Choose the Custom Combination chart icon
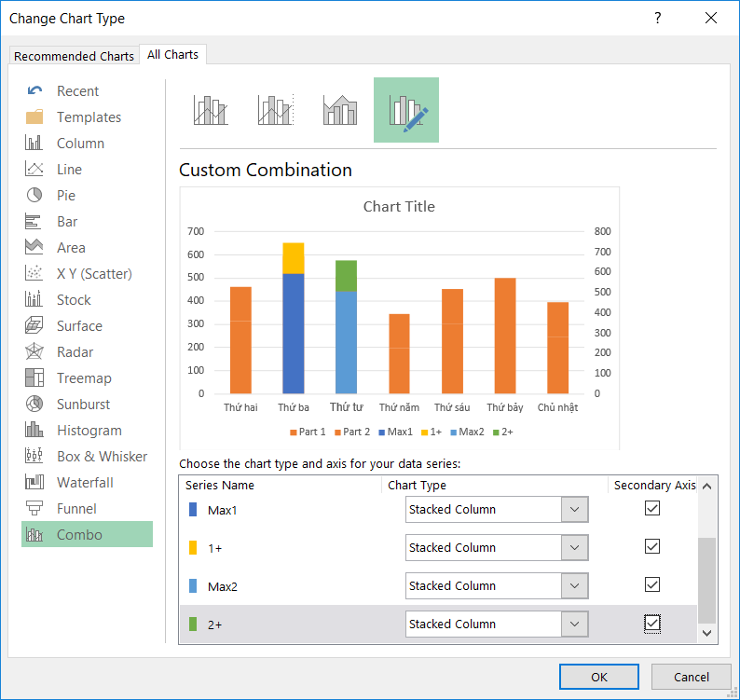Image resolution: width=740 pixels, height=700 pixels. click(406, 110)
